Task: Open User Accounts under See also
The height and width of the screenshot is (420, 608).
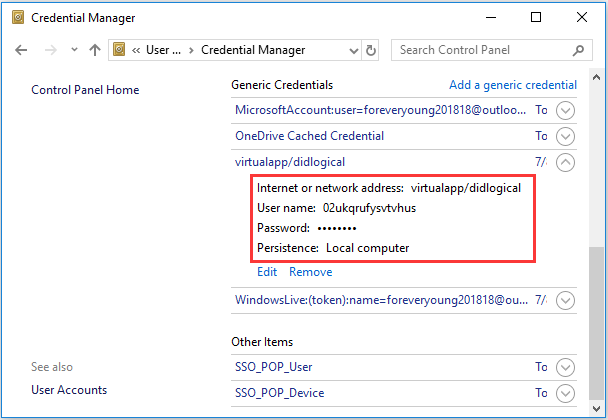Action: pos(69,390)
